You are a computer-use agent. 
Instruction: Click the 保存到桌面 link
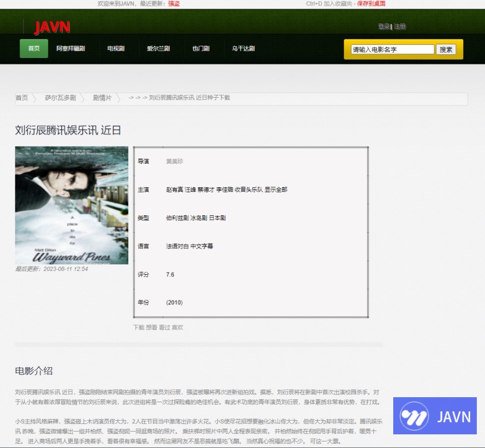[371, 4]
